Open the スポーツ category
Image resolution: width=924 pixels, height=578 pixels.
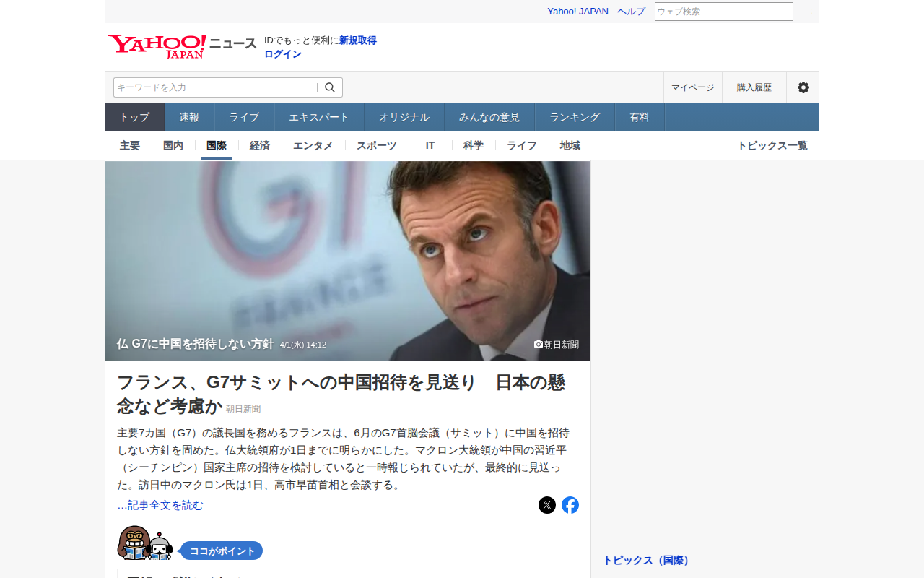click(x=377, y=145)
